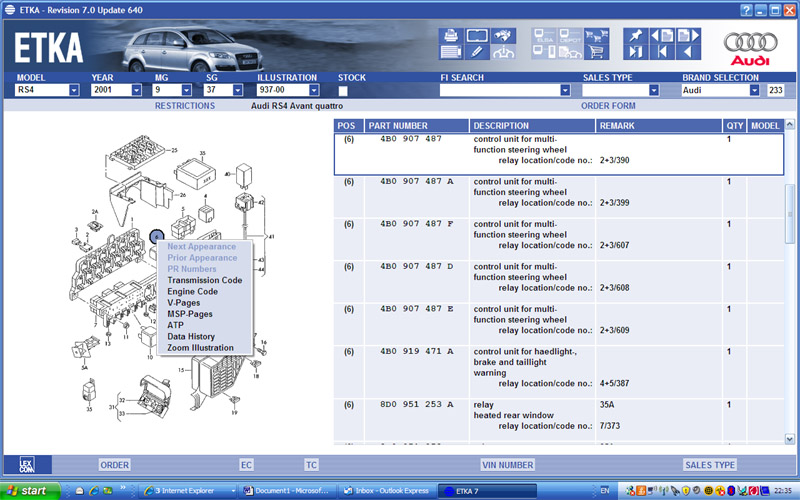The width and height of the screenshot is (800, 500).
Task: Click the pushpin icon
Action: pos(636,36)
